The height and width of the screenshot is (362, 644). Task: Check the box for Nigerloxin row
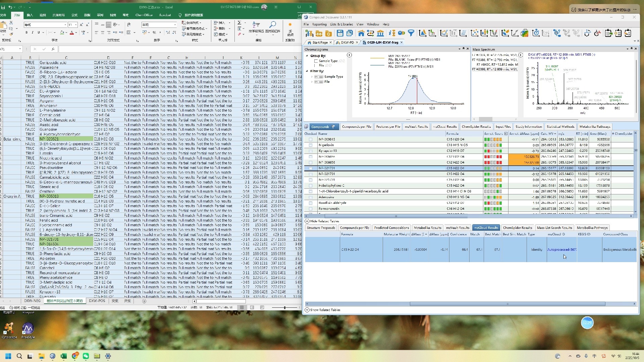click(x=311, y=145)
